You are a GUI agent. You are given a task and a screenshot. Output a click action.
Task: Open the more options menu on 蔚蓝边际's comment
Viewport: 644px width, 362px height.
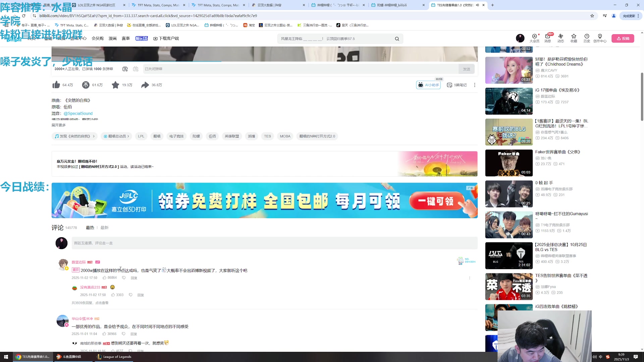pyautogui.click(x=470, y=278)
